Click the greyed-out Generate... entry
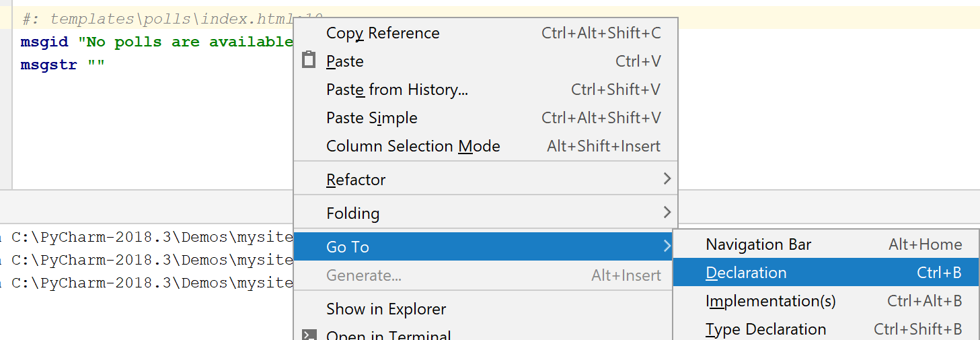This screenshot has height=340, width=980. 364,275
